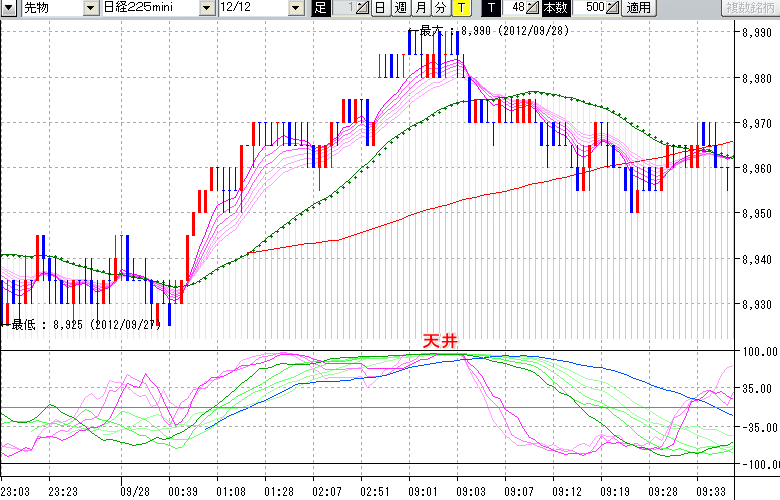Open the 日経225mini symbol dropdown

[206, 8]
